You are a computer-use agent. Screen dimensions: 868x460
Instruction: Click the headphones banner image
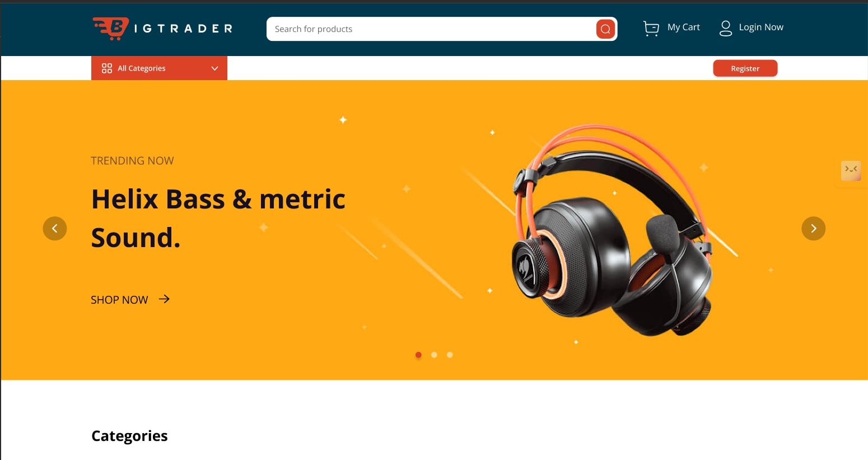click(613, 231)
